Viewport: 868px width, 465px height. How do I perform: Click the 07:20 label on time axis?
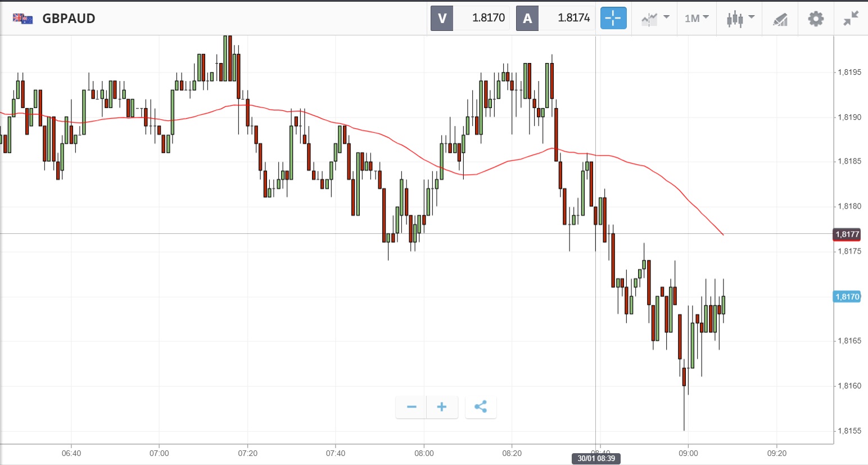tap(247, 453)
